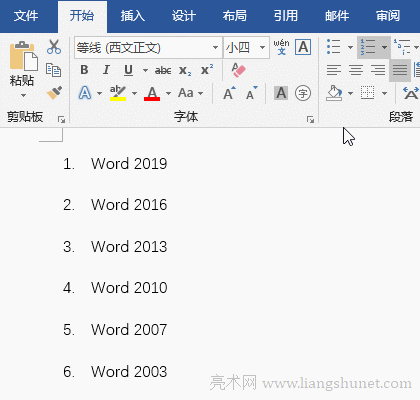
Task: Click the enclosed character icon
Action: (x=303, y=93)
